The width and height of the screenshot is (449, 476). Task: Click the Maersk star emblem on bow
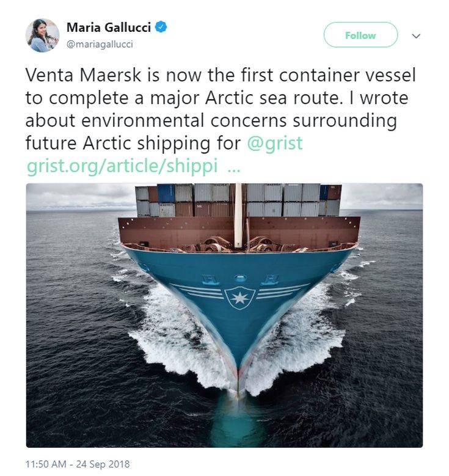[239, 298]
